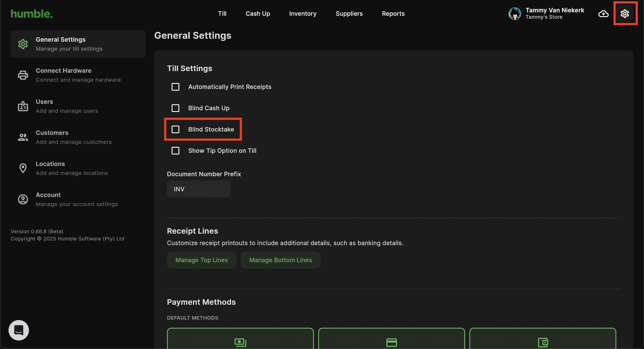Enable Automatically Print Receipts checkbox
Viewport: 644px width, 349px height.
[x=175, y=87]
